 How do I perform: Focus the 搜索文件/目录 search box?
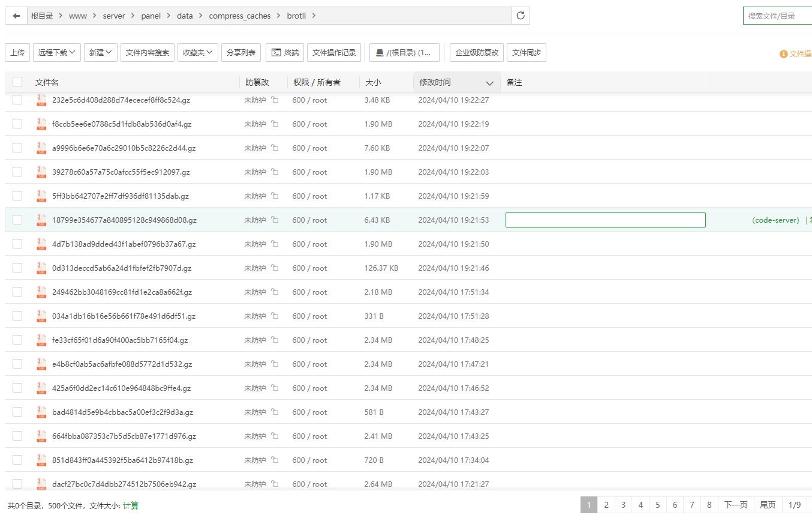tap(777, 16)
